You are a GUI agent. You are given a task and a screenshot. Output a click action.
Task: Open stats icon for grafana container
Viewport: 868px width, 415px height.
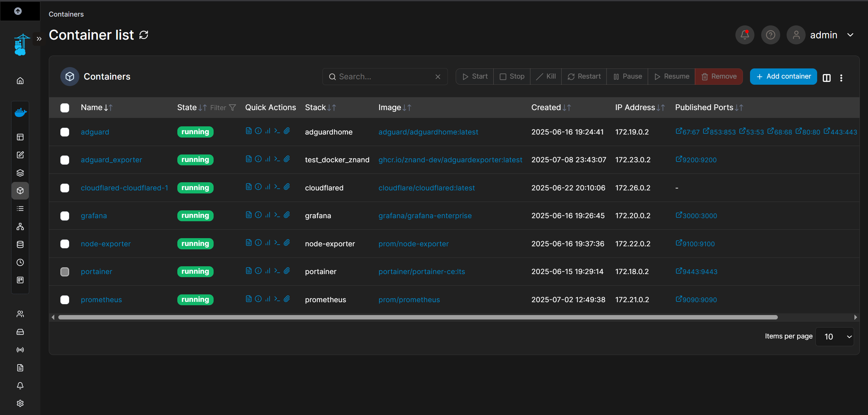click(268, 215)
